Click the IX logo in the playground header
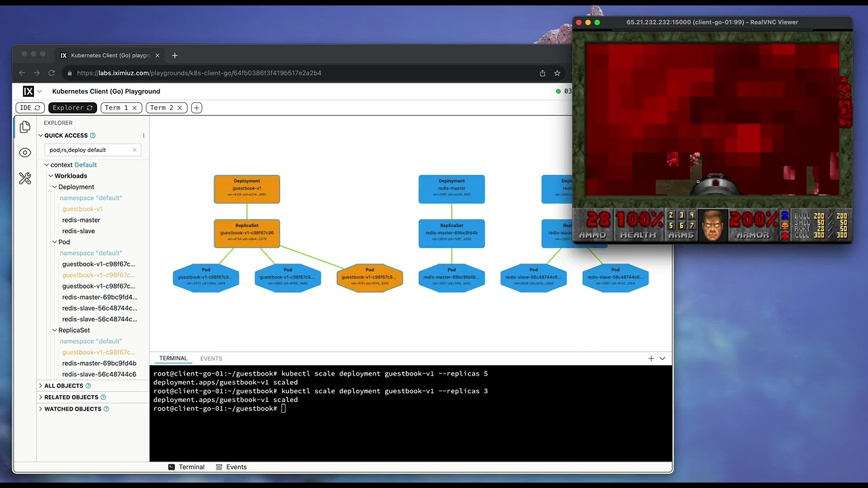Viewport: 868px width, 488px height. [x=28, y=91]
